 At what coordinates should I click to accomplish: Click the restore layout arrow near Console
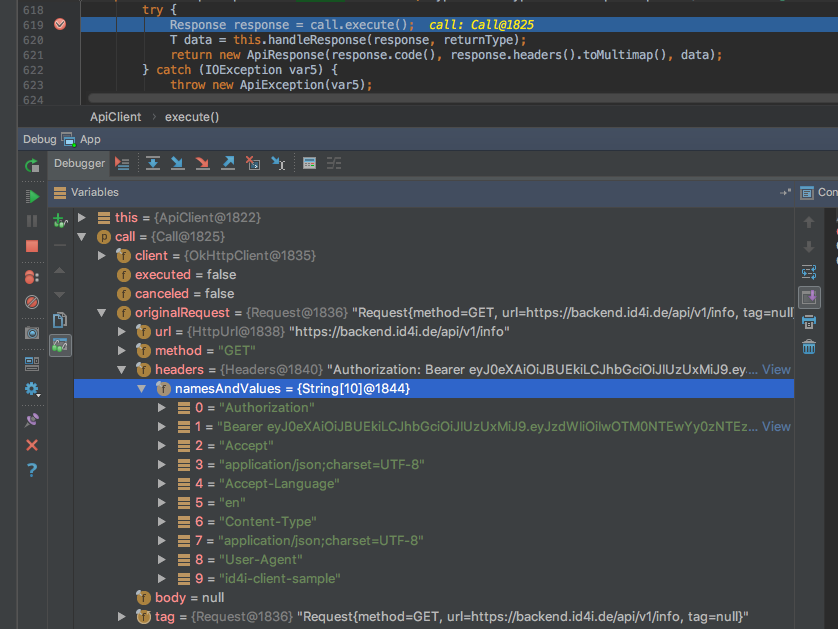[x=785, y=192]
